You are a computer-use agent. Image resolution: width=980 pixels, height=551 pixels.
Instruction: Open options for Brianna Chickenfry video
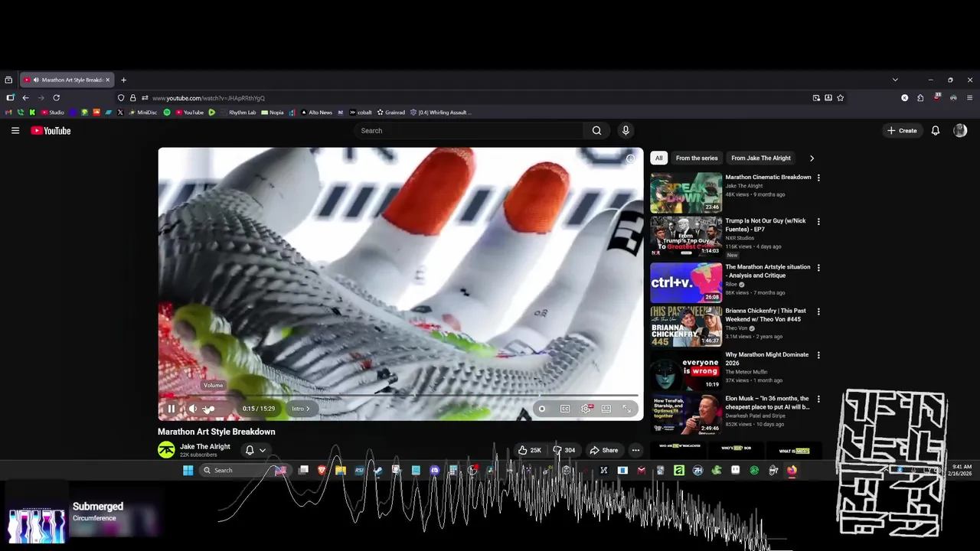[818, 311]
